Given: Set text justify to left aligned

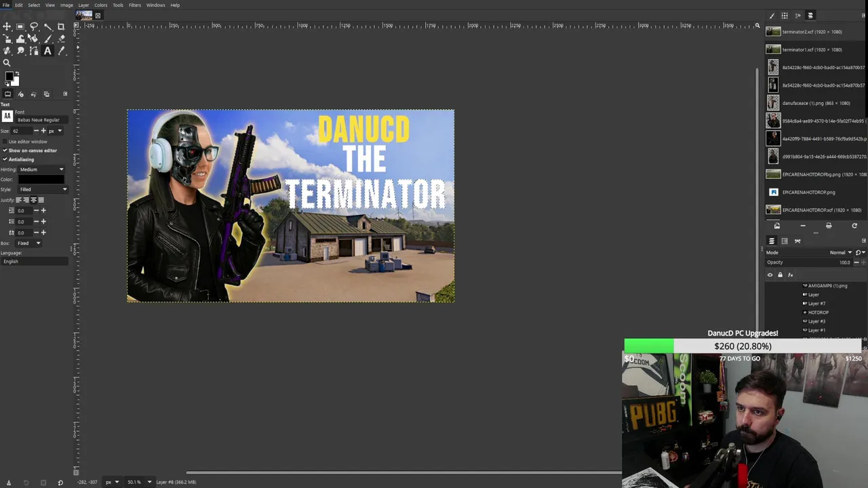Looking at the screenshot, I should [x=18, y=200].
